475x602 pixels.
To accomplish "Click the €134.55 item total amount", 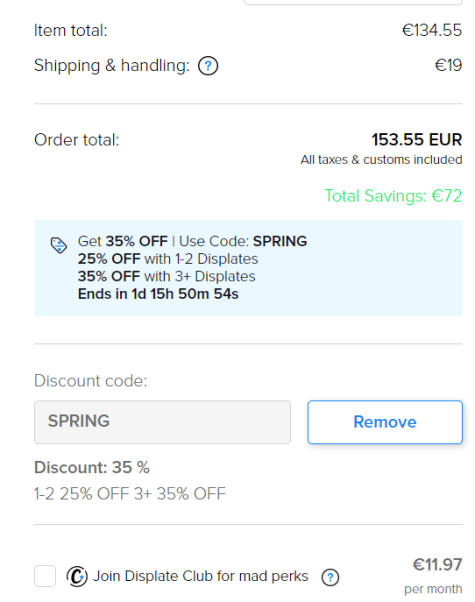I will (x=432, y=30).
